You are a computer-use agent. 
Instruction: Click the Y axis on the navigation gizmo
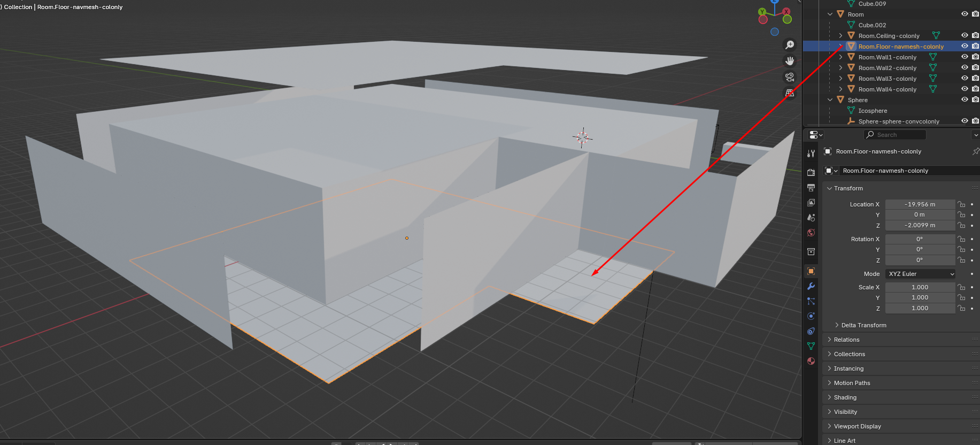(762, 12)
